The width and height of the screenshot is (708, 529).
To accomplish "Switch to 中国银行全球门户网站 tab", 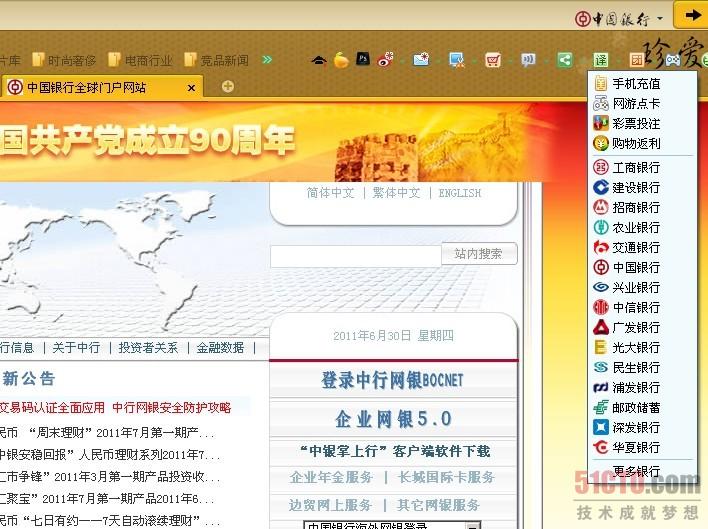I will pyautogui.click(x=102, y=87).
